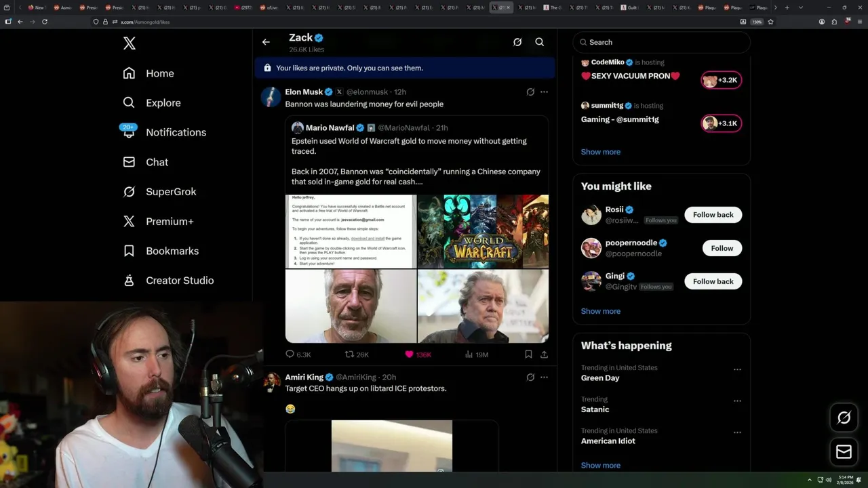Click share icon on Elon Musk post

544,354
